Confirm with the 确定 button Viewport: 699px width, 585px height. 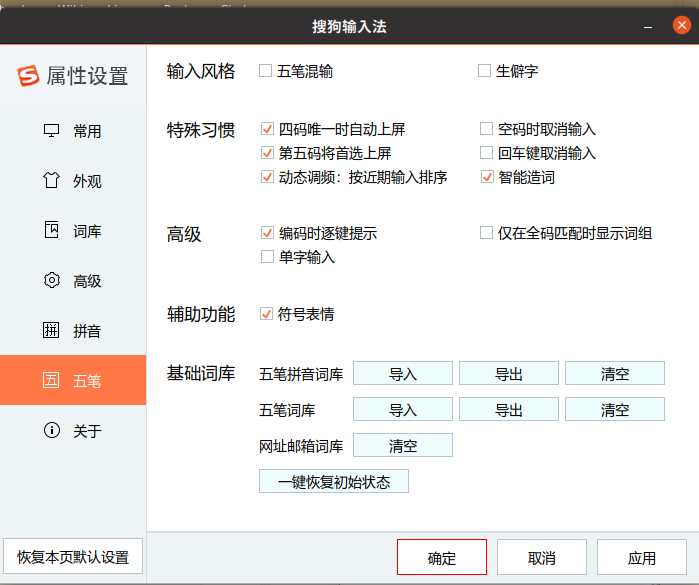click(442, 557)
